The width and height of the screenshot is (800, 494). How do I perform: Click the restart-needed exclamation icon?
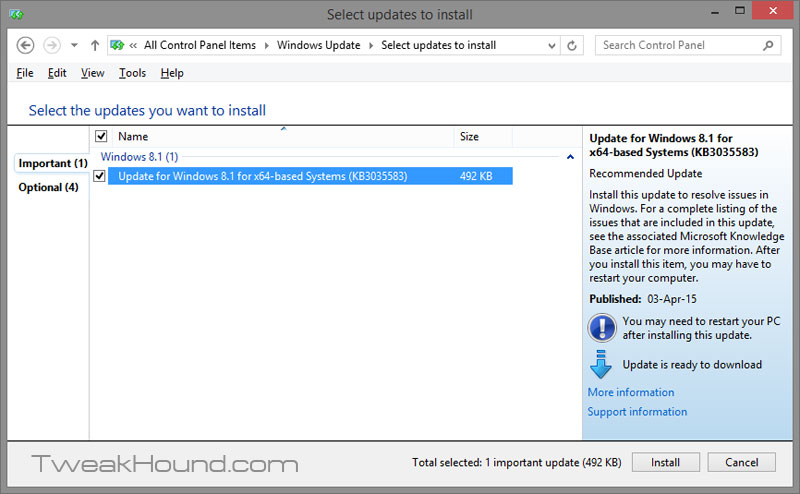click(x=602, y=328)
